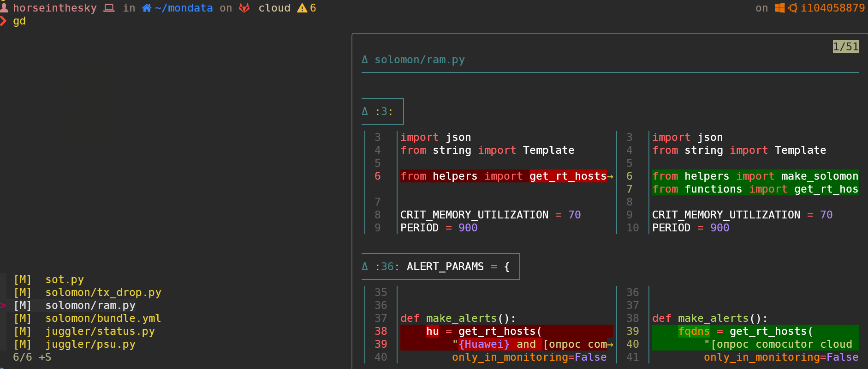The width and height of the screenshot is (868, 369).
Task: Select solomon/tx_drop.py in the file list
Action: pos(103,292)
